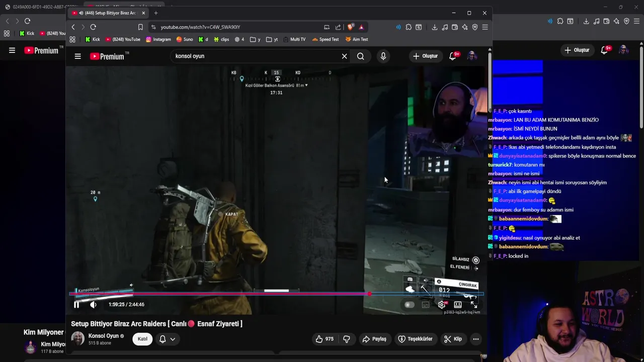Open extensions puzzle icon in front browser
The height and width of the screenshot is (362, 644).
pos(409,27)
